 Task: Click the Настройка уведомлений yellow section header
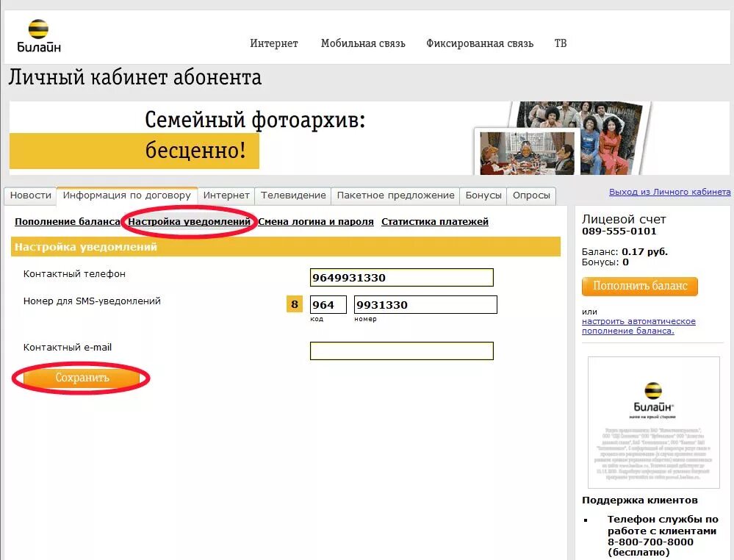point(286,247)
